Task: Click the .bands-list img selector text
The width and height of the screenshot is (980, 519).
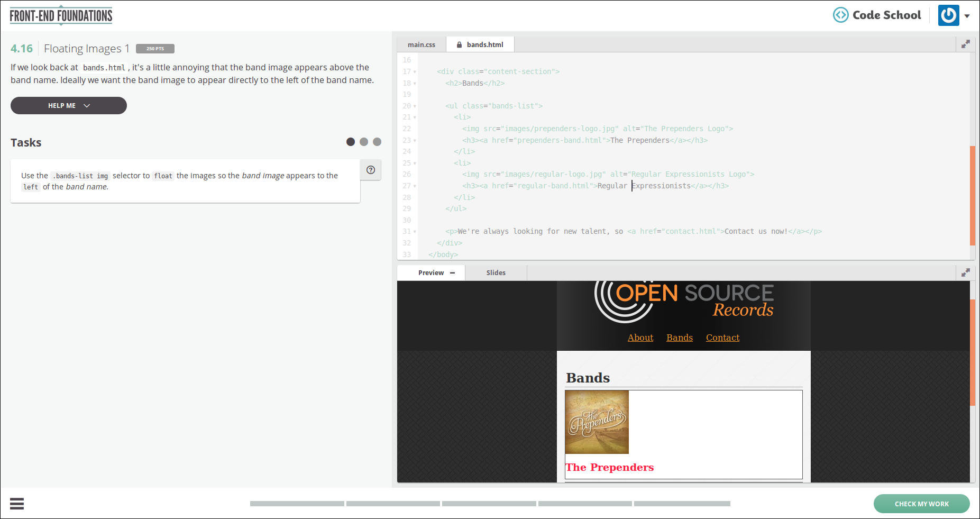Action: 80,176
